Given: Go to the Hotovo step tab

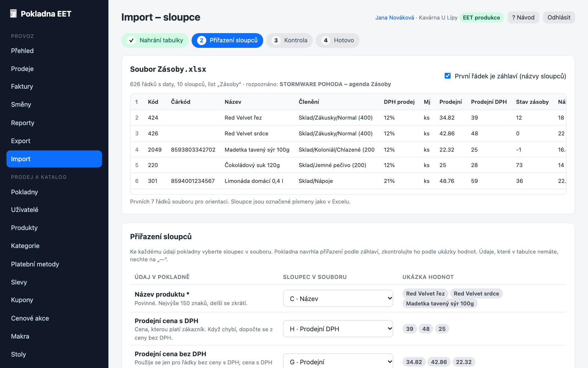Looking at the screenshot, I should coord(338,40).
